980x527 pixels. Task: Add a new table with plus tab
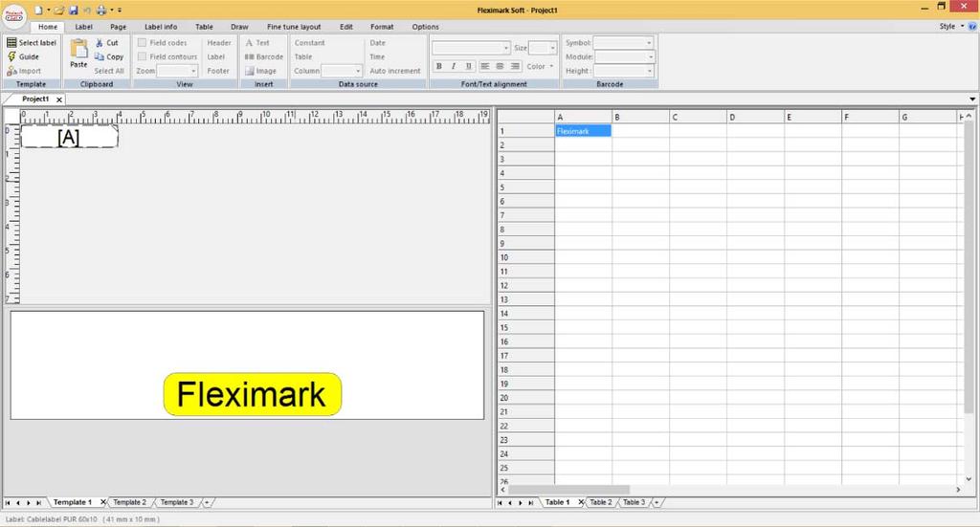657,502
